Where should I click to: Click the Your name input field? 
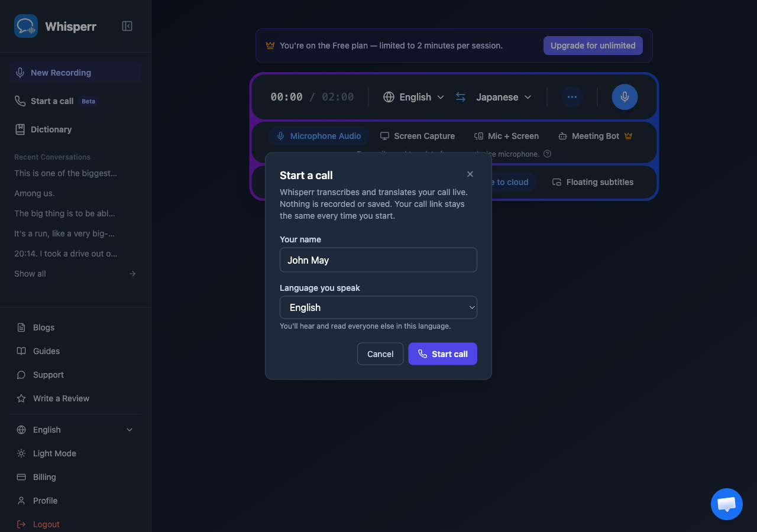click(378, 260)
